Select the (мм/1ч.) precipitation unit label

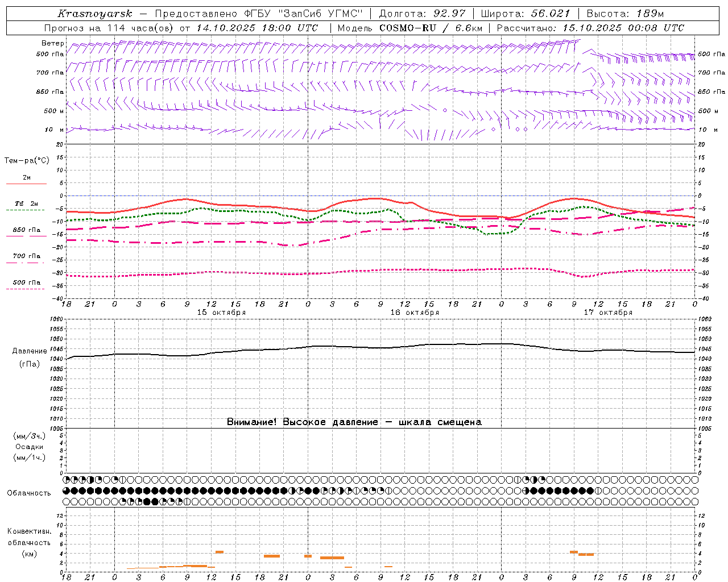pos(30,458)
